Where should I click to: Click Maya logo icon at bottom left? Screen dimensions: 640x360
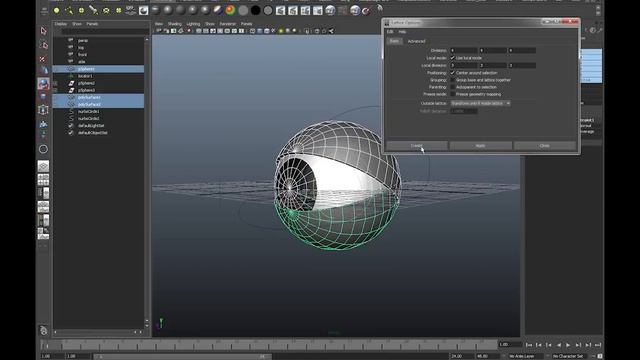pyautogui.click(x=43, y=330)
